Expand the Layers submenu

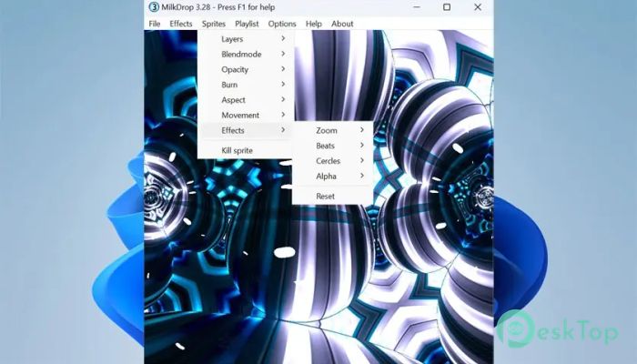pos(245,39)
